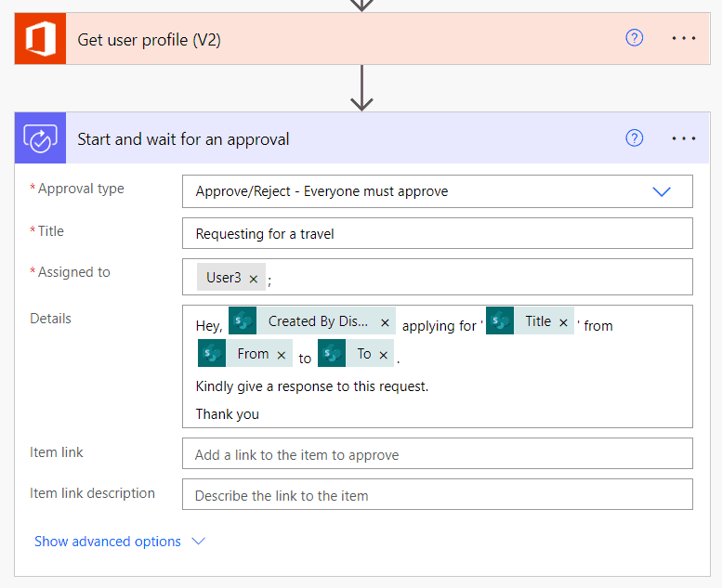Click the Get user profile (V2) header title
Screen dimensions: 722x588
[x=150, y=40]
